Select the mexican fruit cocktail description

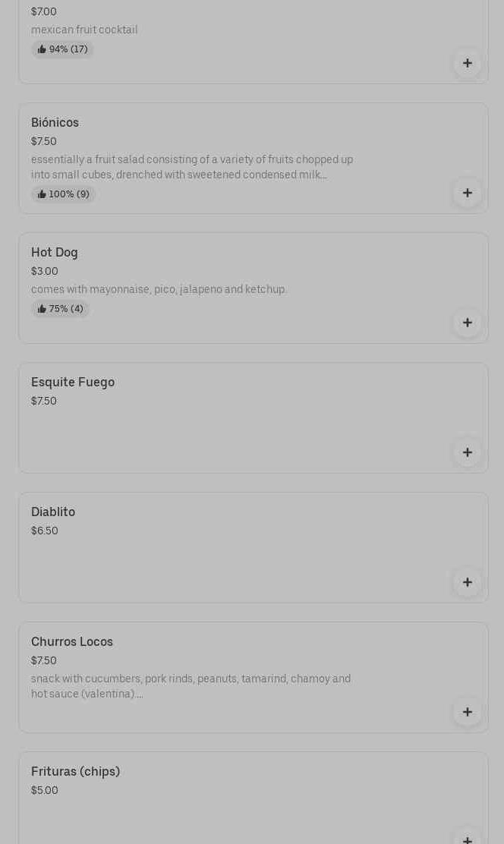pyautogui.click(x=84, y=30)
